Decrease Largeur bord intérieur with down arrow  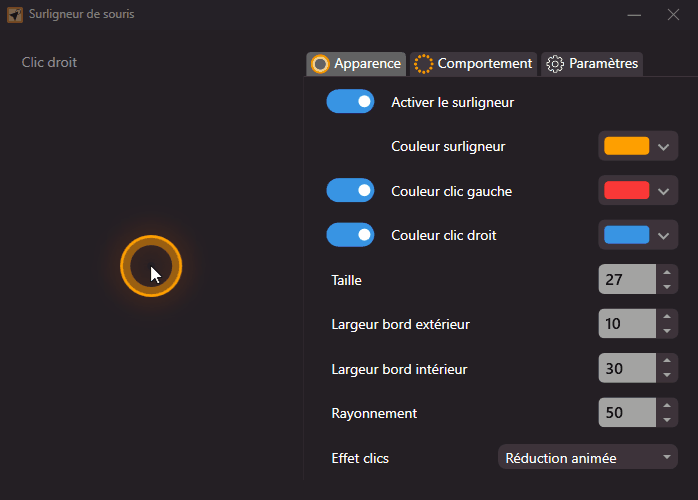click(x=667, y=376)
